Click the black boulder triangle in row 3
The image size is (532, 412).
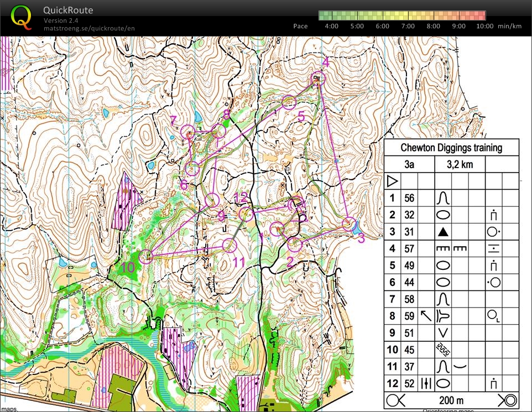click(443, 232)
